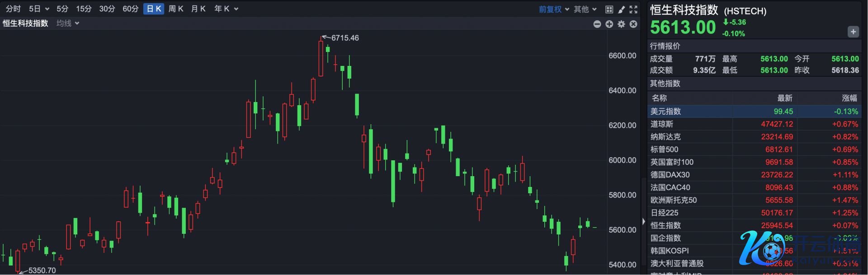This screenshot has height=275, width=868.
Task: Open 日经225 index row
Action: click(x=664, y=213)
